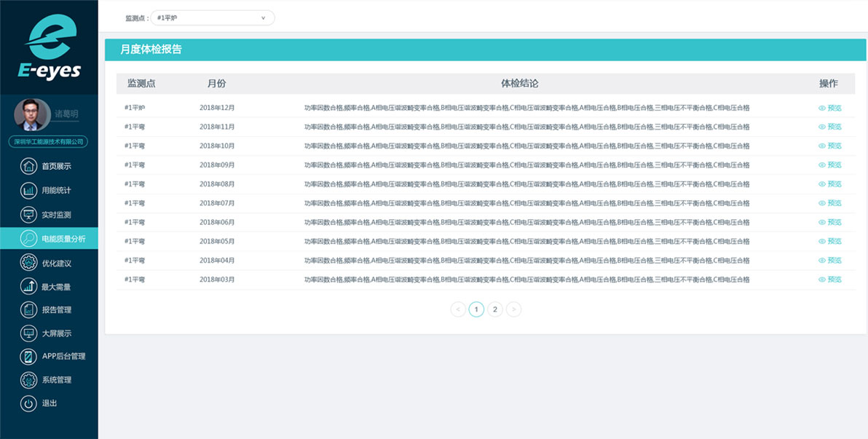Click the 用能统计 bar chart icon
Image resolution: width=868 pixels, height=439 pixels.
[x=28, y=191]
